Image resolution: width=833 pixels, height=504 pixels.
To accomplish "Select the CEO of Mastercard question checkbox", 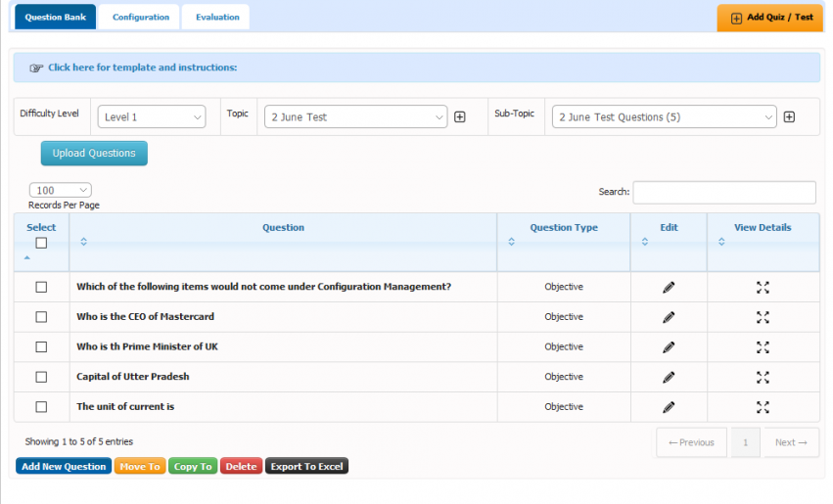I will coord(41,317).
